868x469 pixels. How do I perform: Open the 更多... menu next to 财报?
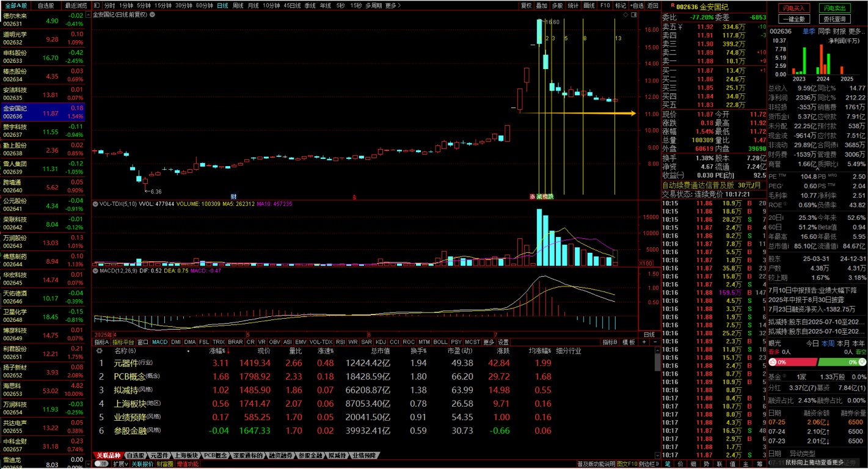pos(857,31)
